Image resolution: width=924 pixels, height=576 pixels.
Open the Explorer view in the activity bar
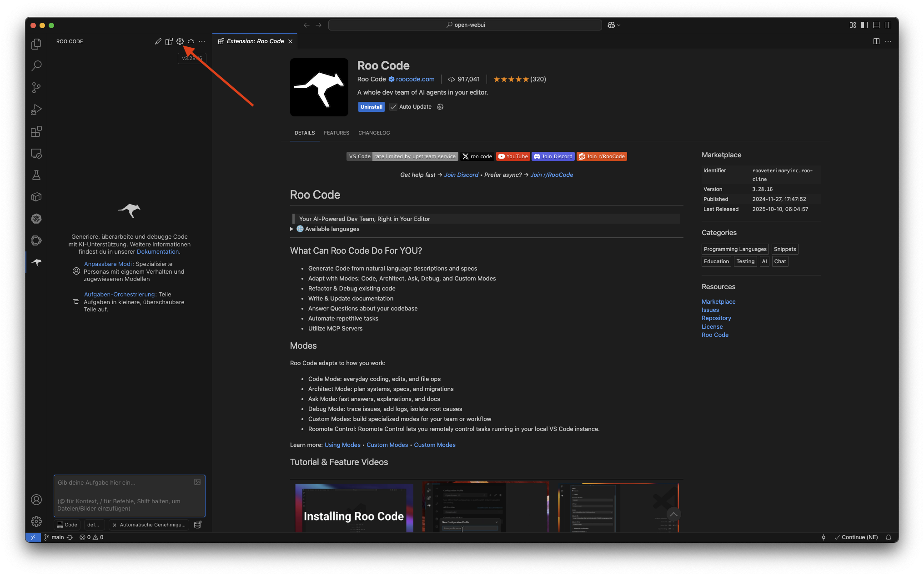36,44
